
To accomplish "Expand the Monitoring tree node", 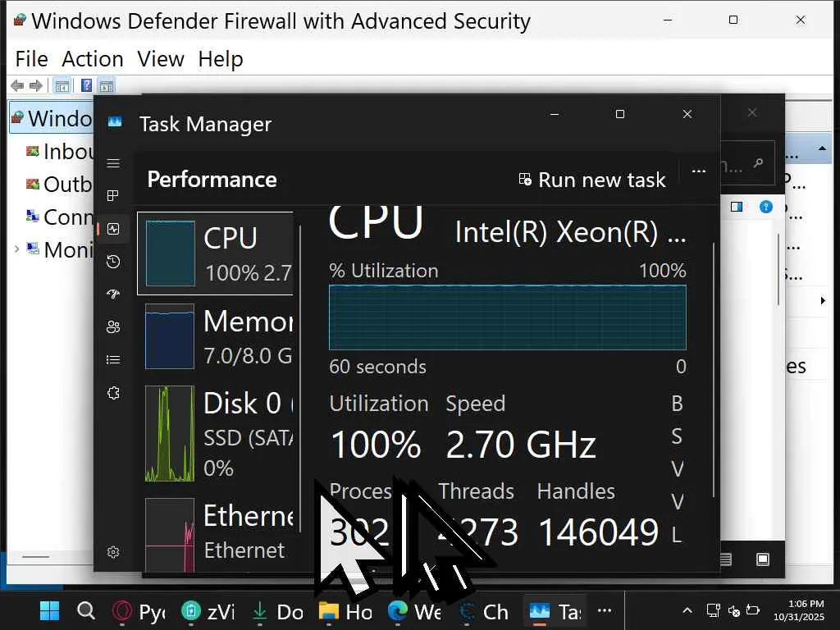I will [16, 249].
